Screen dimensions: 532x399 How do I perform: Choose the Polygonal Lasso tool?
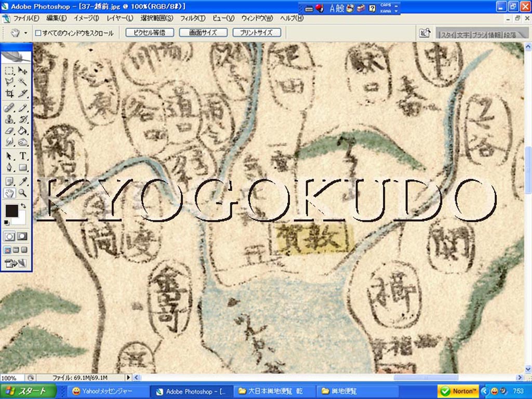tap(9, 82)
